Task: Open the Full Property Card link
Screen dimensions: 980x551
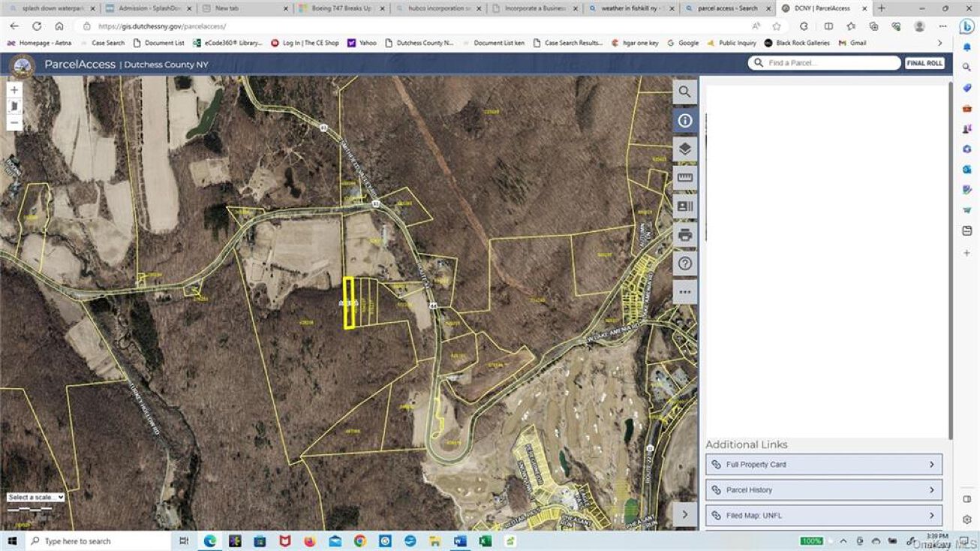Action: [x=823, y=464]
